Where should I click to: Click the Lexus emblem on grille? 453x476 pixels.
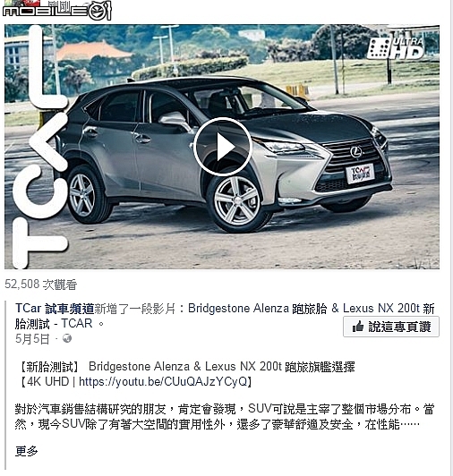tap(355, 152)
